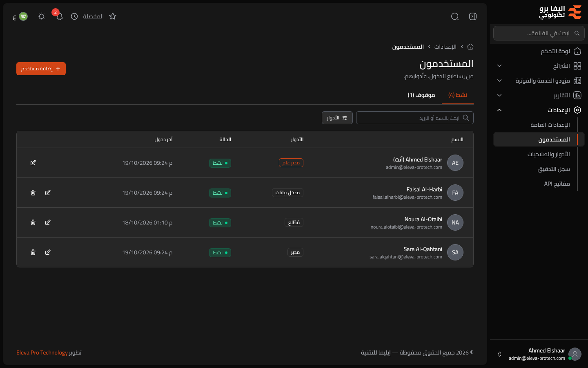Switch to the نشط (4) tab

click(457, 95)
